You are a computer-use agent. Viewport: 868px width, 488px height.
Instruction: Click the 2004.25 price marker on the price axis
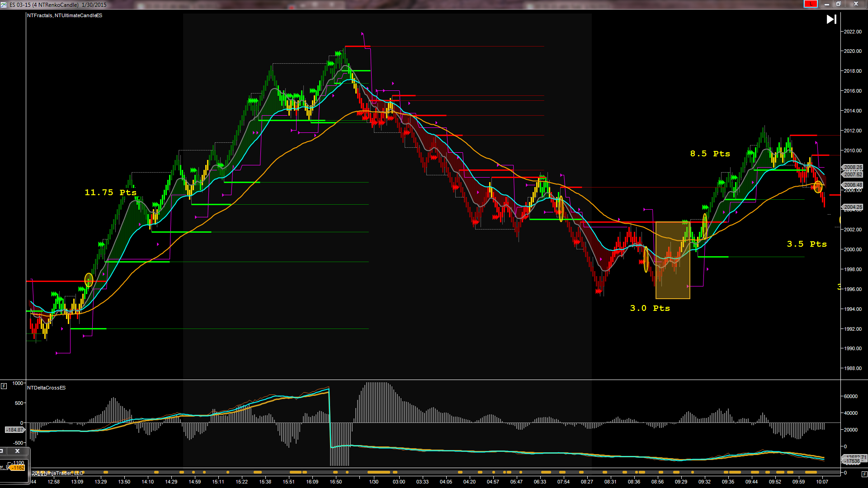[x=853, y=207]
